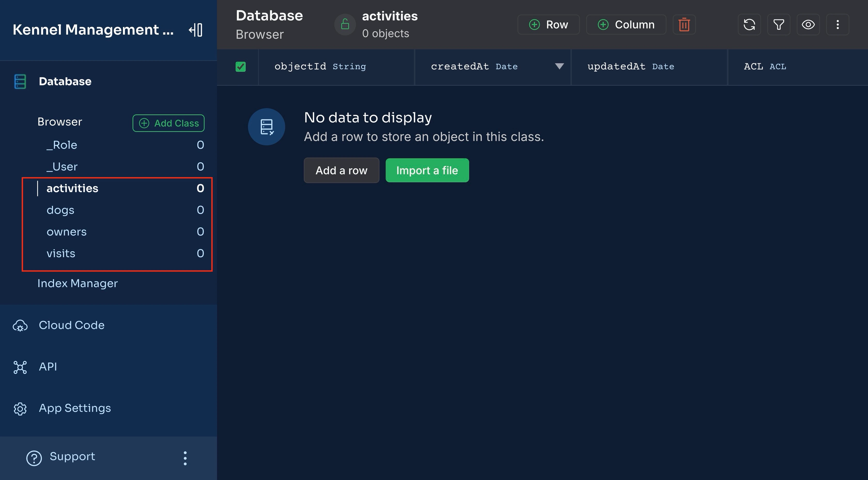Click the Database sidebar icon
The image size is (868, 480).
pos(20,81)
